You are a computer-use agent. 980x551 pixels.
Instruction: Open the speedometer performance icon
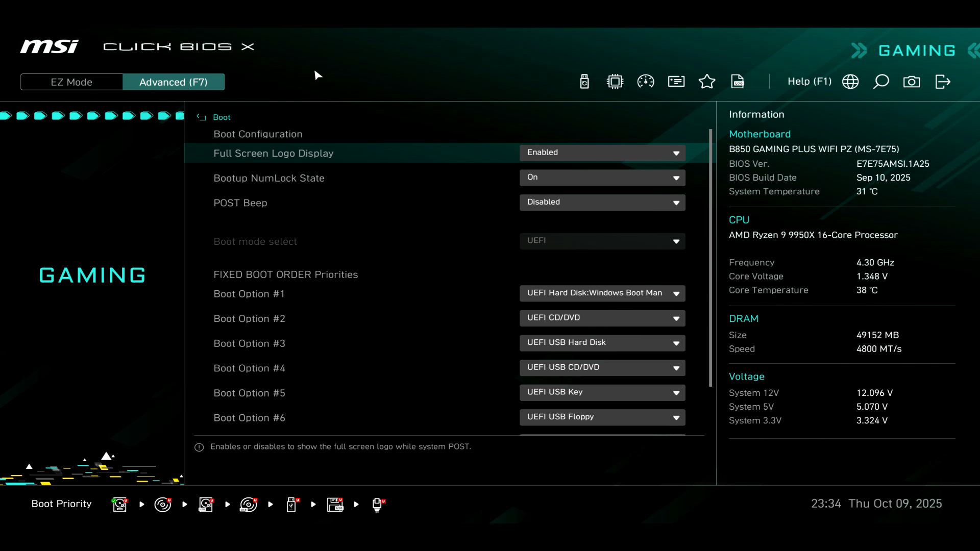646,82
